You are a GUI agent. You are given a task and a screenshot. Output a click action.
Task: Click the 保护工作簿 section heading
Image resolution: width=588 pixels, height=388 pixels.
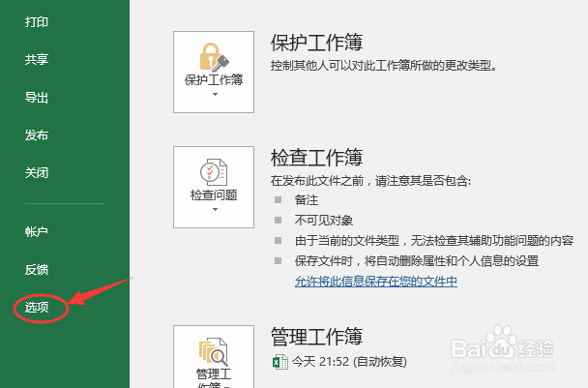pyautogui.click(x=316, y=42)
